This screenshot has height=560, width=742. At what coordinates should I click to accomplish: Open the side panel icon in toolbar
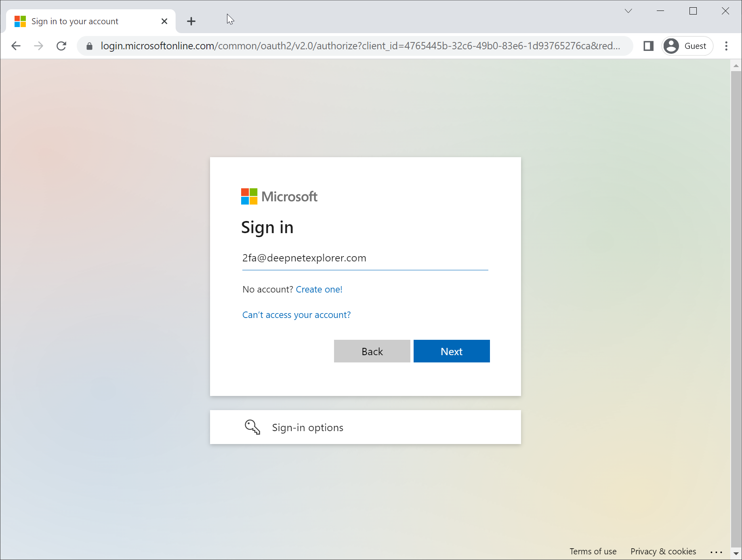tap(648, 46)
